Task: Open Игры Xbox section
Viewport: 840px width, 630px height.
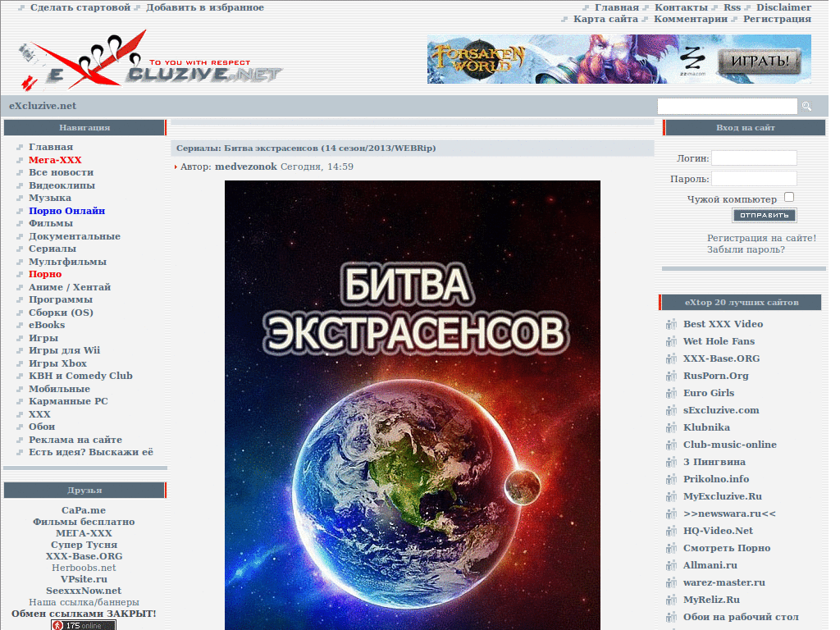Action: pyautogui.click(x=58, y=363)
